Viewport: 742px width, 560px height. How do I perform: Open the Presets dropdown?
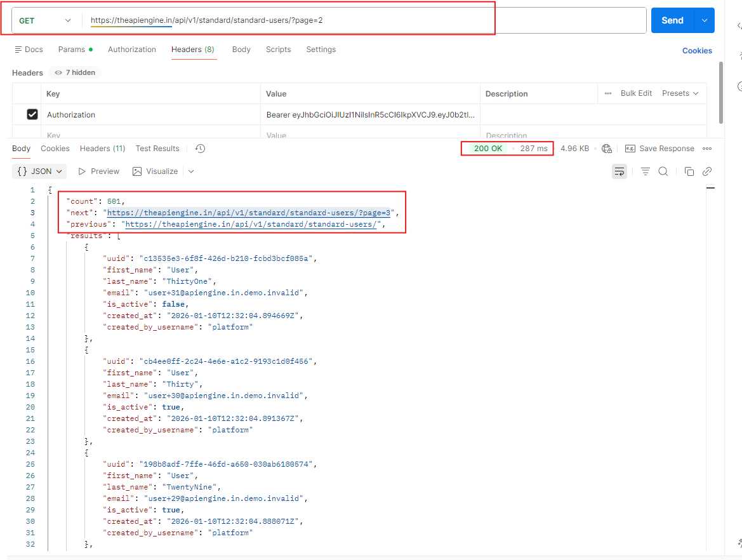tap(680, 93)
